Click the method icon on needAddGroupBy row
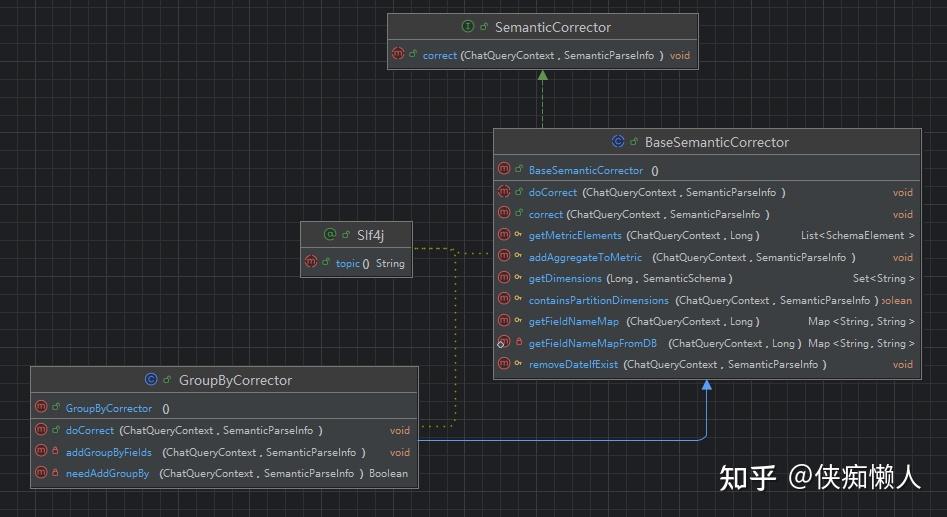 click(x=41, y=472)
